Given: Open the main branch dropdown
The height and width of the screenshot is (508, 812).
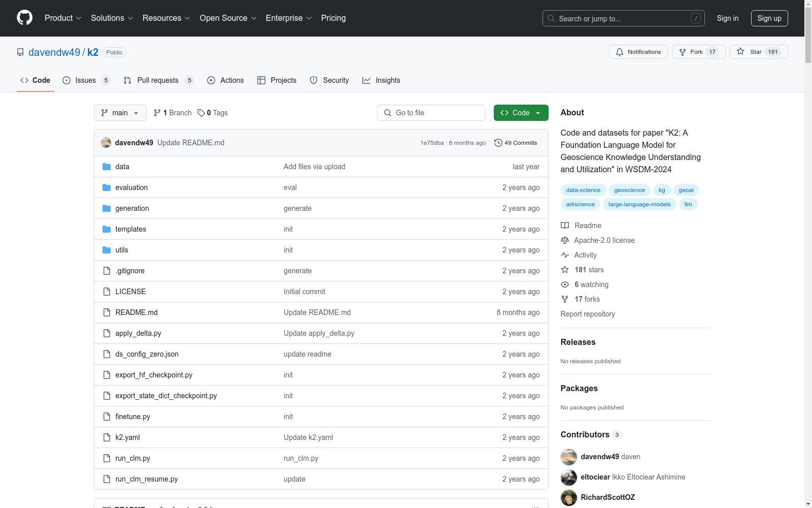Looking at the screenshot, I should [x=120, y=113].
